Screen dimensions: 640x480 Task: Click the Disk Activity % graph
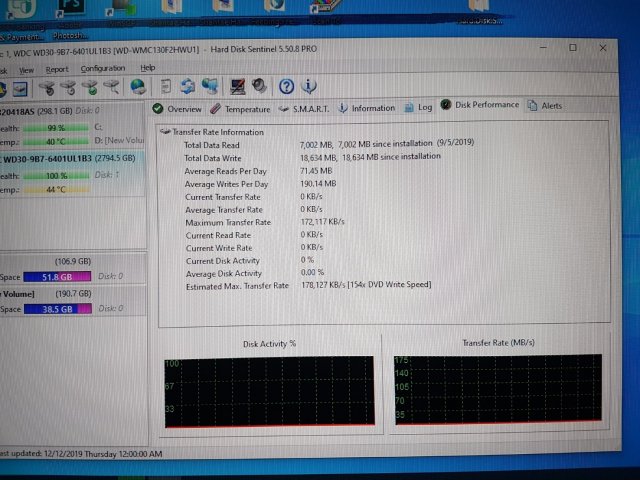click(269, 391)
